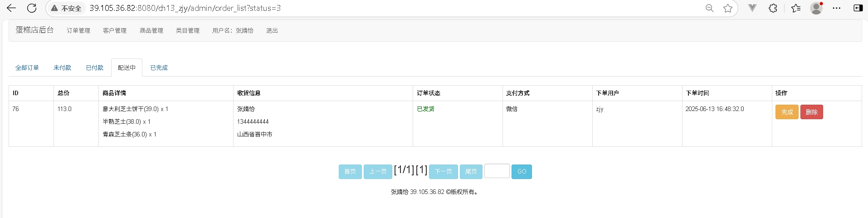Image resolution: width=868 pixels, height=218 pixels.
Task: Open 客户管理 in the navigation bar
Action: (115, 30)
